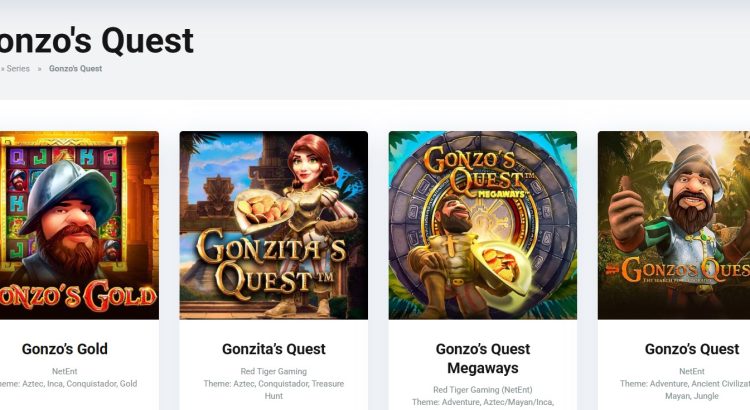Click the Gonzita's Quest theme description text
Screen dimensions: 750x410
(274, 390)
